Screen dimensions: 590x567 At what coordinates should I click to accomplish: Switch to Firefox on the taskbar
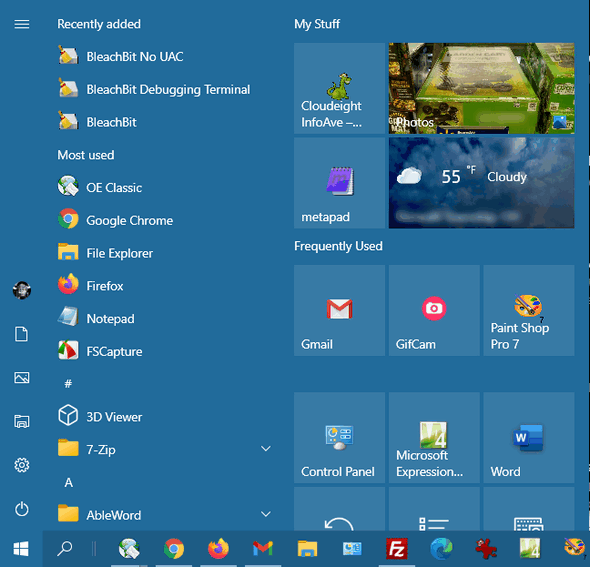(x=218, y=549)
